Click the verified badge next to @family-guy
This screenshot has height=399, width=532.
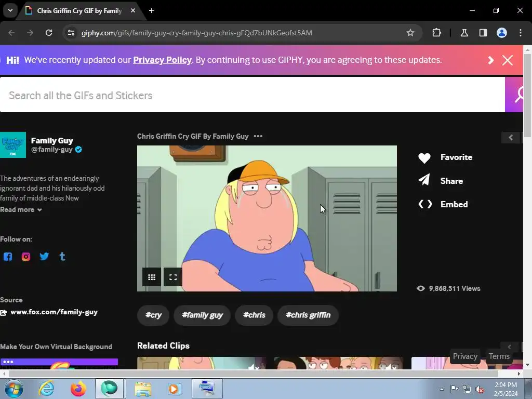pyautogui.click(x=78, y=149)
